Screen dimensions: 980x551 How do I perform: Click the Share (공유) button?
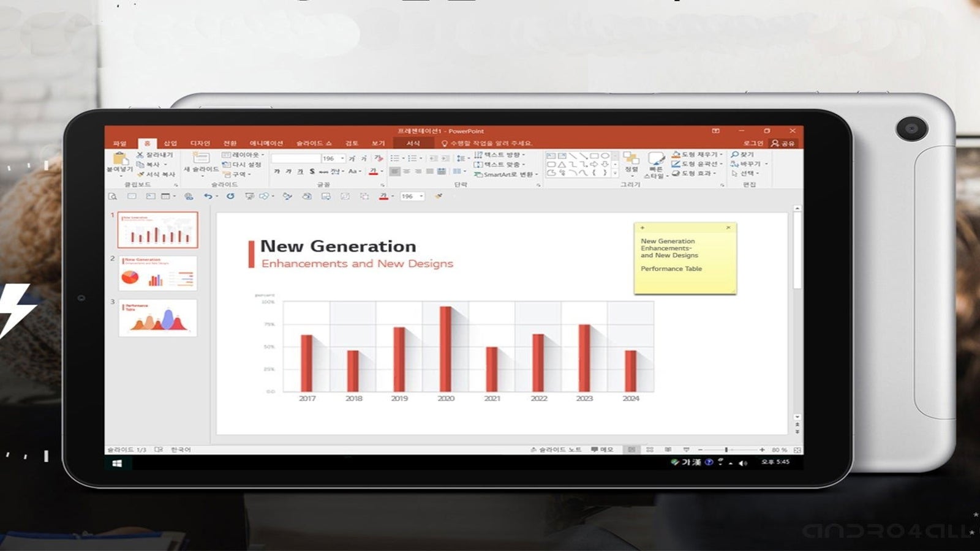(783, 143)
